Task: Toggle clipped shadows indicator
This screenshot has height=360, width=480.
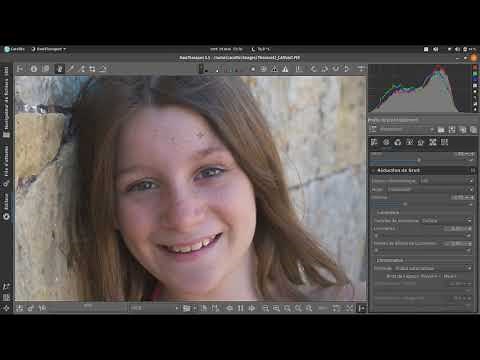Action: 274,69
